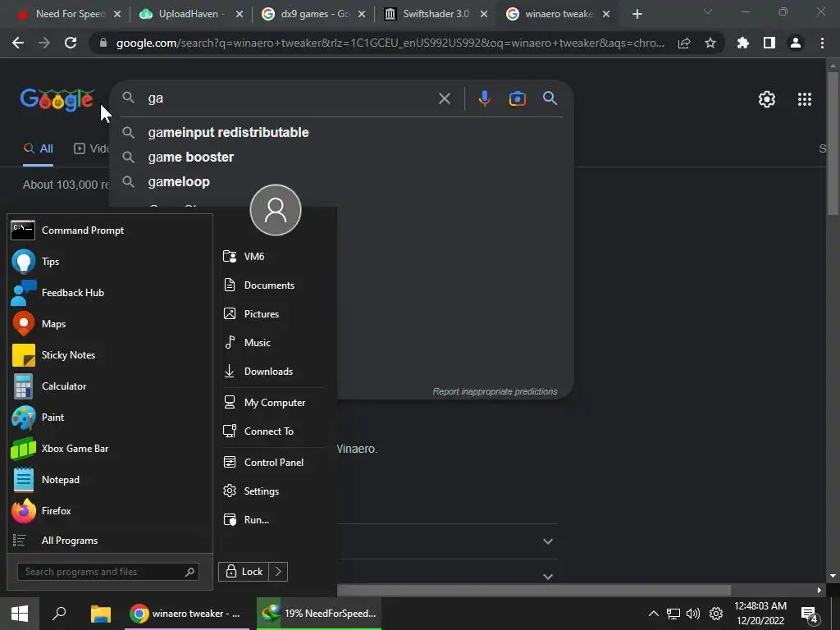Open volume control in system tray
The height and width of the screenshot is (630, 840).
(x=692, y=614)
